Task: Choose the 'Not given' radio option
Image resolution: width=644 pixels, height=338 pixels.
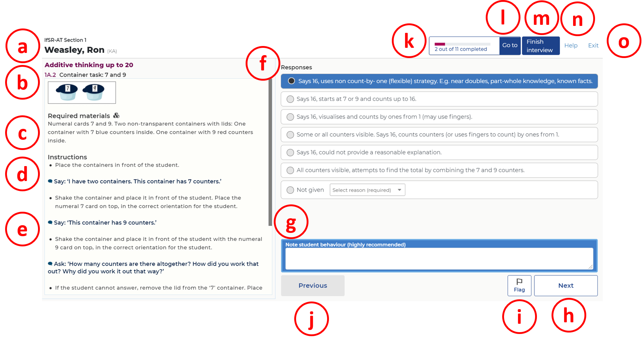Action: click(x=290, y=190)
